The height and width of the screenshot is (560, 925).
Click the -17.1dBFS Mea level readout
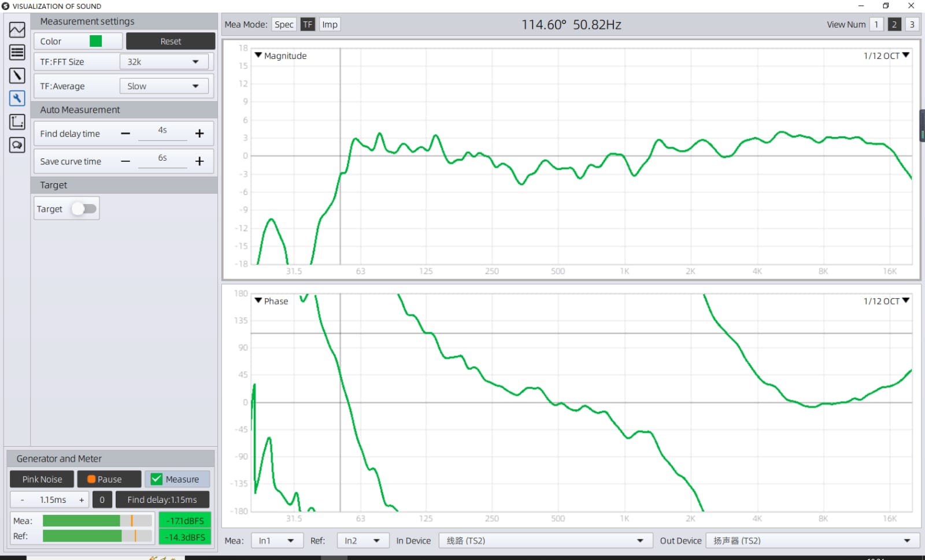tap(185, 521)
